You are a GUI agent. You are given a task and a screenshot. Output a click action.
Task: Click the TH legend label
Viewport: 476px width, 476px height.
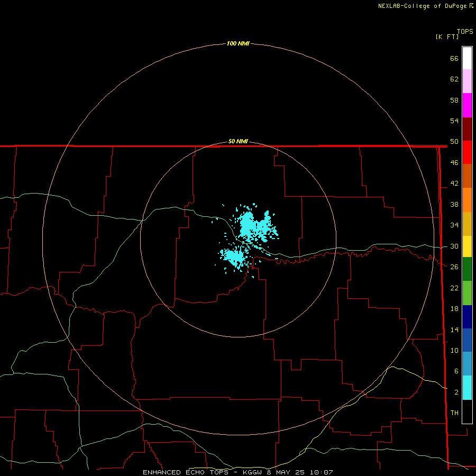coord(454,413)
